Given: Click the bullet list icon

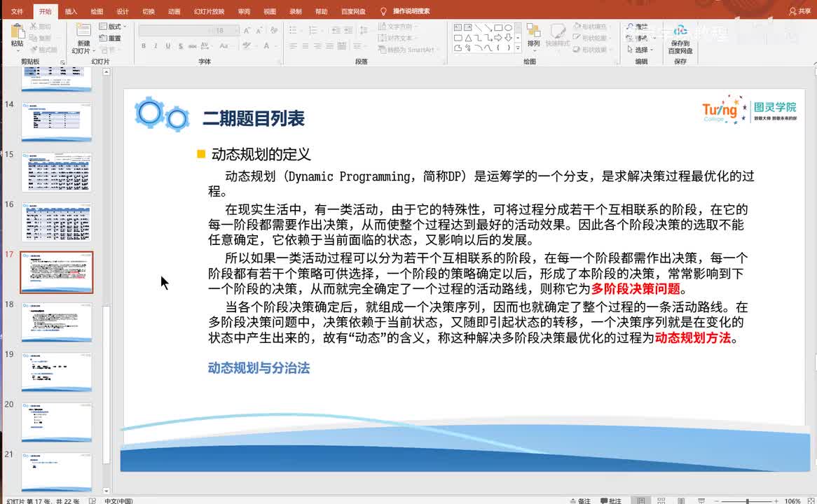Looking at the screenshot, I should [x=294, y=30].
